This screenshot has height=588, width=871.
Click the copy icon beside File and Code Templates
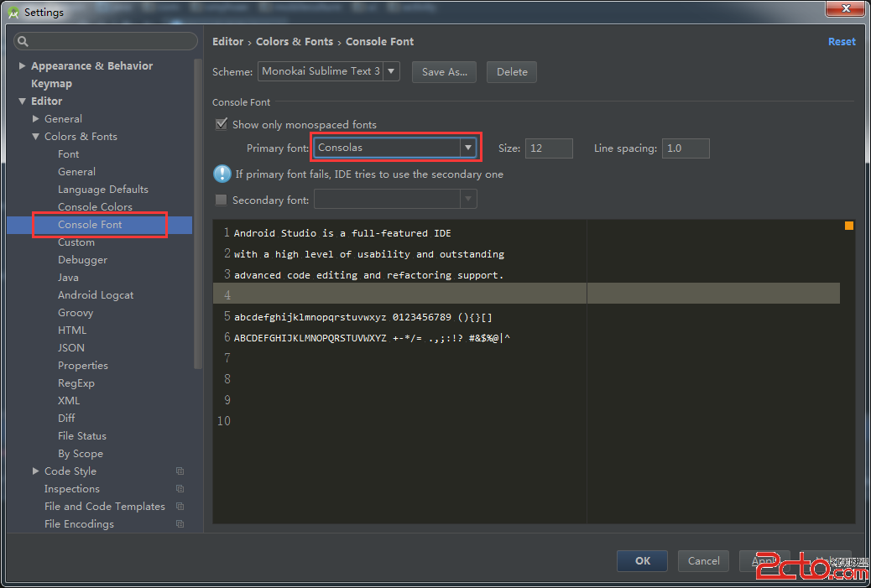(180, 507)
